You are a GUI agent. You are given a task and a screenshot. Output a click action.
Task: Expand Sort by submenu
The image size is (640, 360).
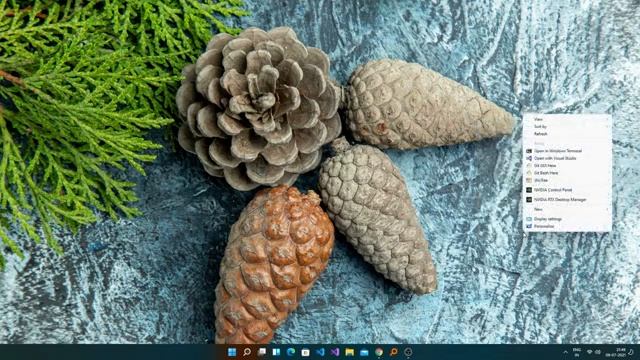(x=567, y=127)
